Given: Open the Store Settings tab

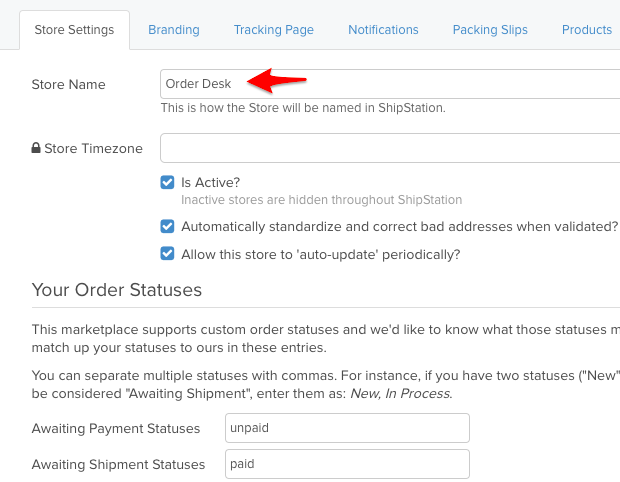Looking at the screenshot, I should pos(74,30).
